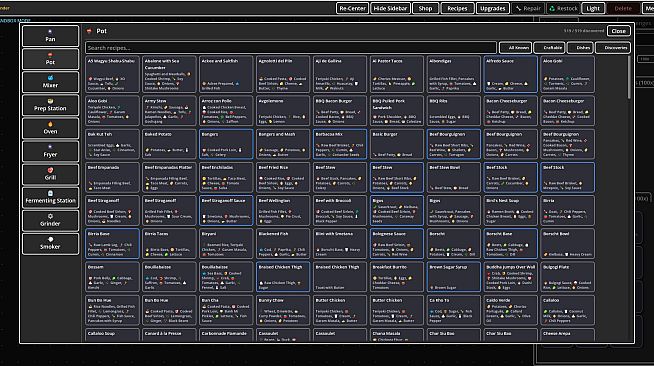This screenshot has height=366, width=654.
Task: Open the Buddha Jumps Over Wall recipe
Action: [x=511, y=277]
